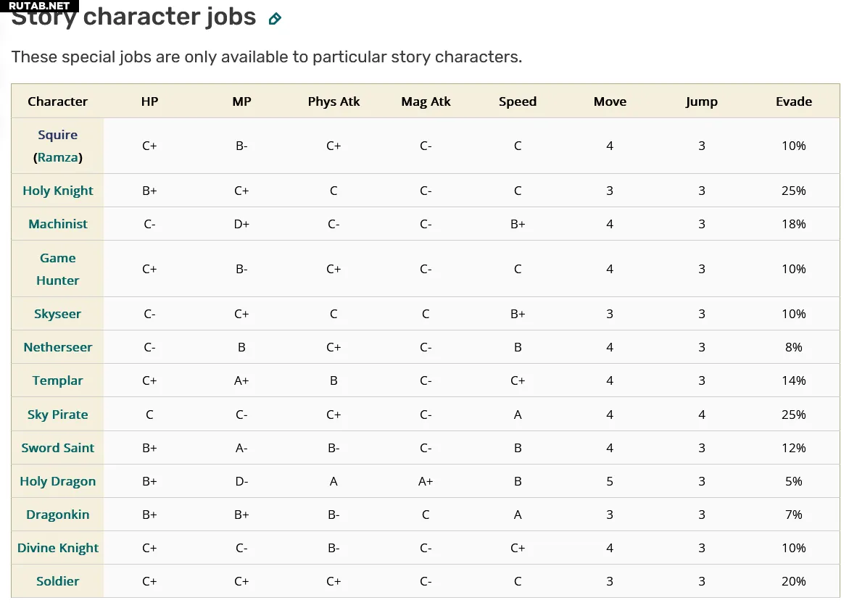
Task: Open the Soldier job link
Action: (x=58, y=581)
